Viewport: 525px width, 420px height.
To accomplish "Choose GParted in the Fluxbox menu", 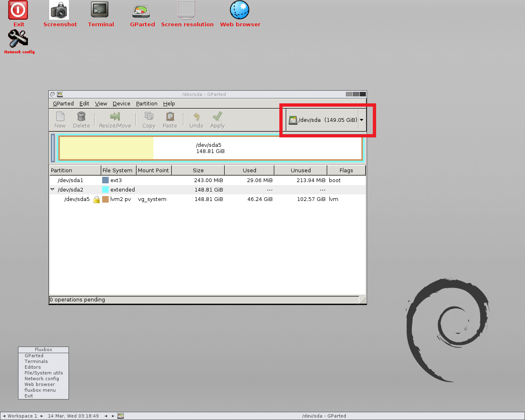I will [43, 356].
